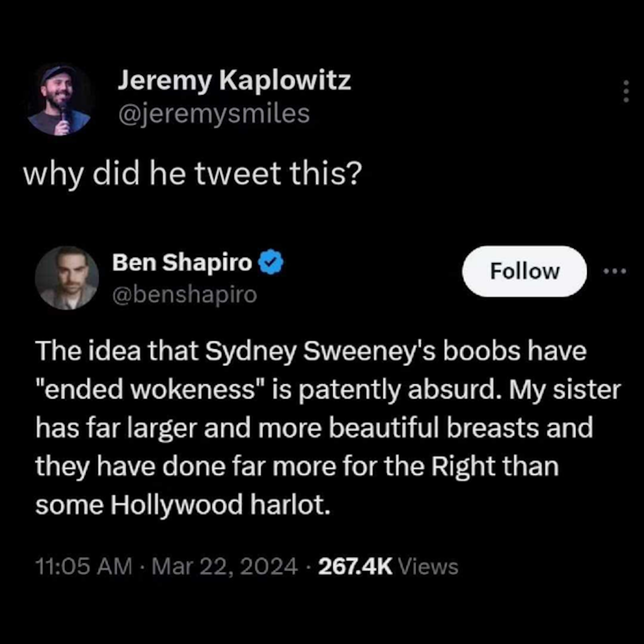Click the words "Hollywood harlot"

(219, 506)
